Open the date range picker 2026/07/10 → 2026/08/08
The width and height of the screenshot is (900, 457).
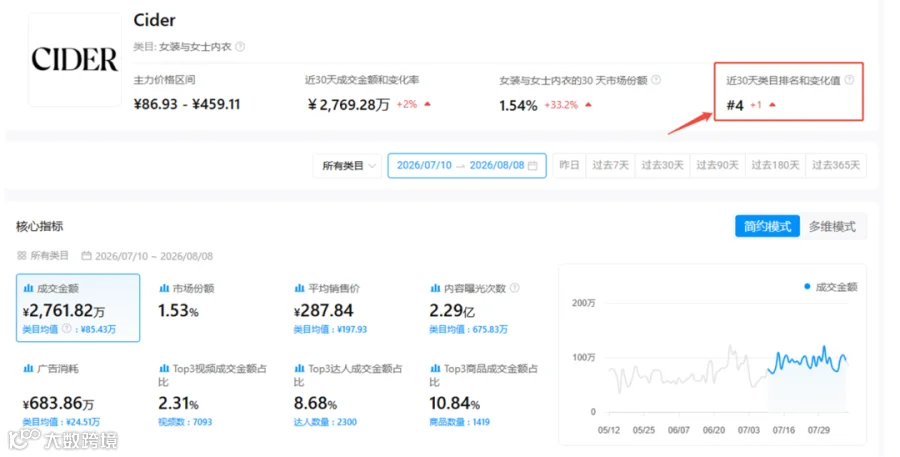[467, 165]
